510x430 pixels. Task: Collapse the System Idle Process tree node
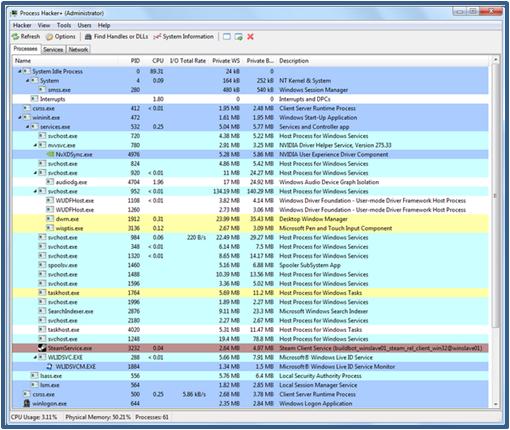click(x=20, y=71)
